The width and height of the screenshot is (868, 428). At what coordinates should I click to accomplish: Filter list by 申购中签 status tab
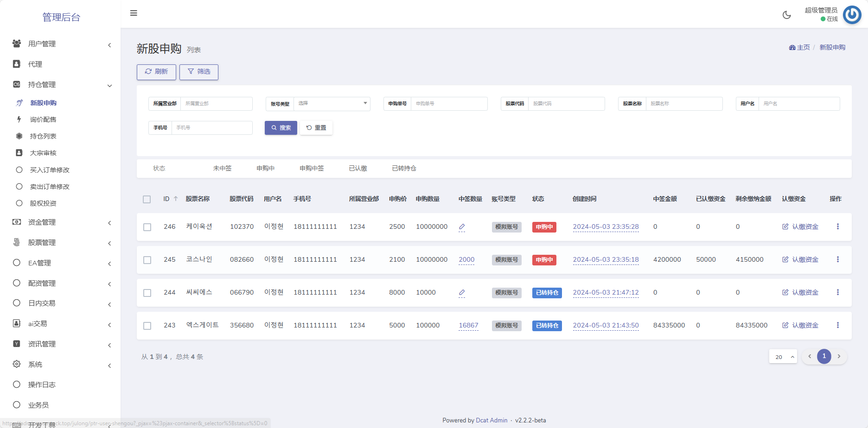(x=312, y=168)
